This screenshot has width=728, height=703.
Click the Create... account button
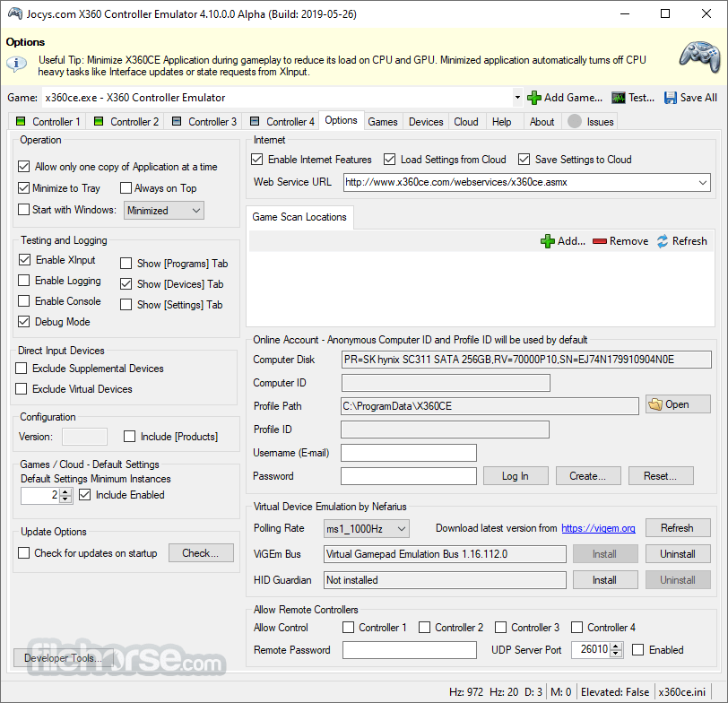(x=588, y=476)
